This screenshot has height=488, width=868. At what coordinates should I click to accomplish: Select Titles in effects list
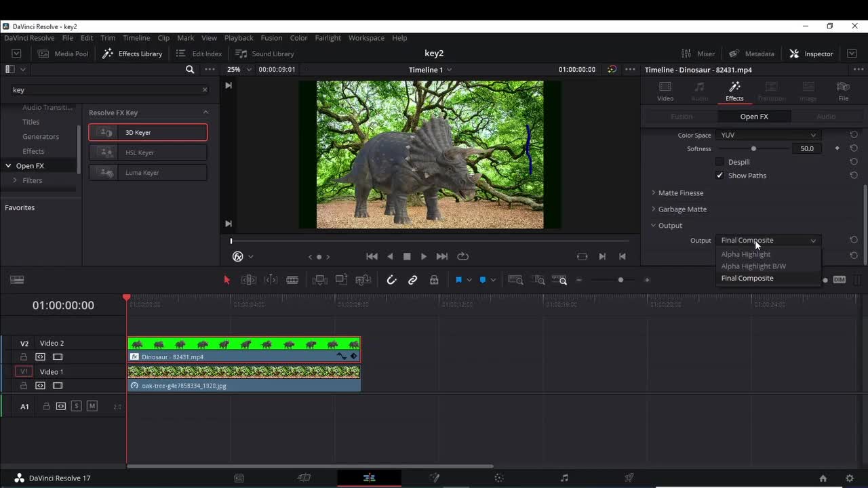pos(31,122)
